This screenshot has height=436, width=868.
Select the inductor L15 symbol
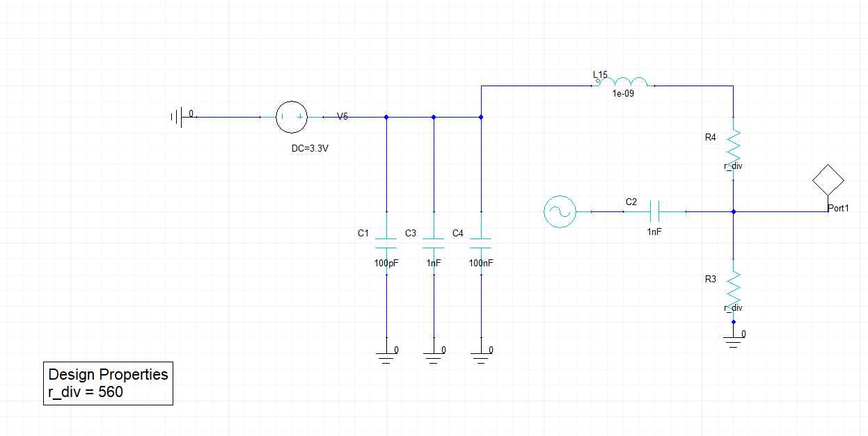point(623,82)
